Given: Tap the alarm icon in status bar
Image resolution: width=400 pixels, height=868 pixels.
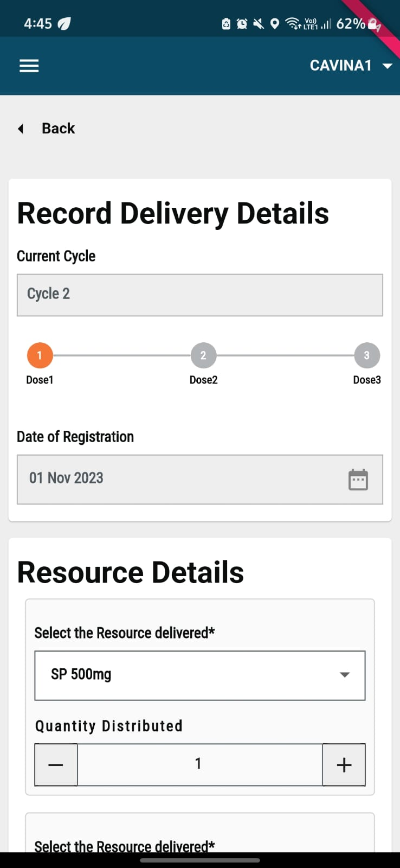Looking at the screenshot, I should pyautogui.click(x=242, y=24).
